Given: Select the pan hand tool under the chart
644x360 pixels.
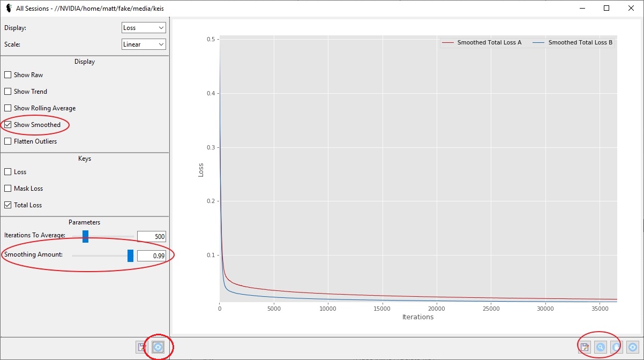Looking at the screenshot, I should click(x=617, y=347).
